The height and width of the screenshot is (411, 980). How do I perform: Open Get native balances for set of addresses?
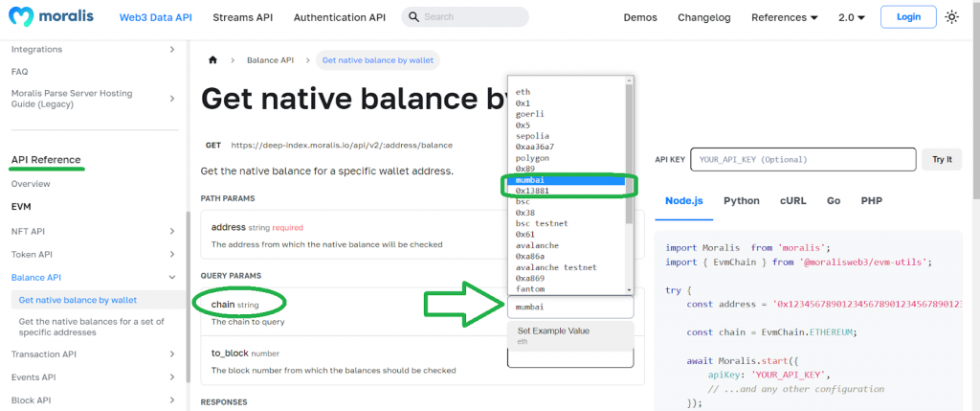(91, 328)
